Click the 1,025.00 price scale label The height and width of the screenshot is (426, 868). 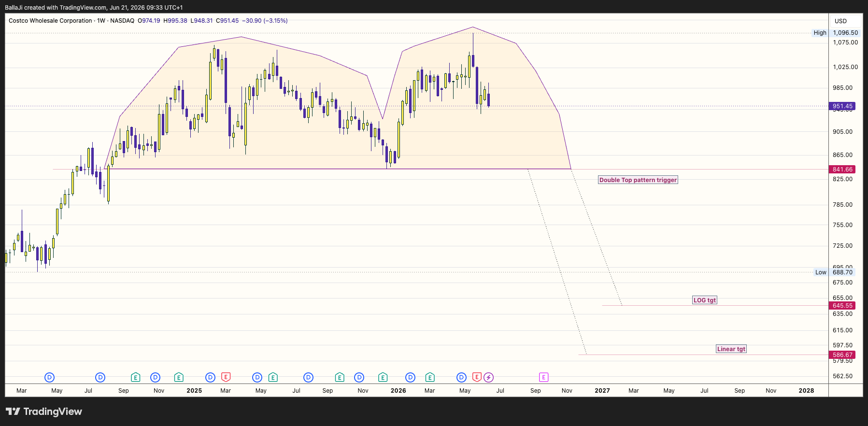tap(845, 67)
